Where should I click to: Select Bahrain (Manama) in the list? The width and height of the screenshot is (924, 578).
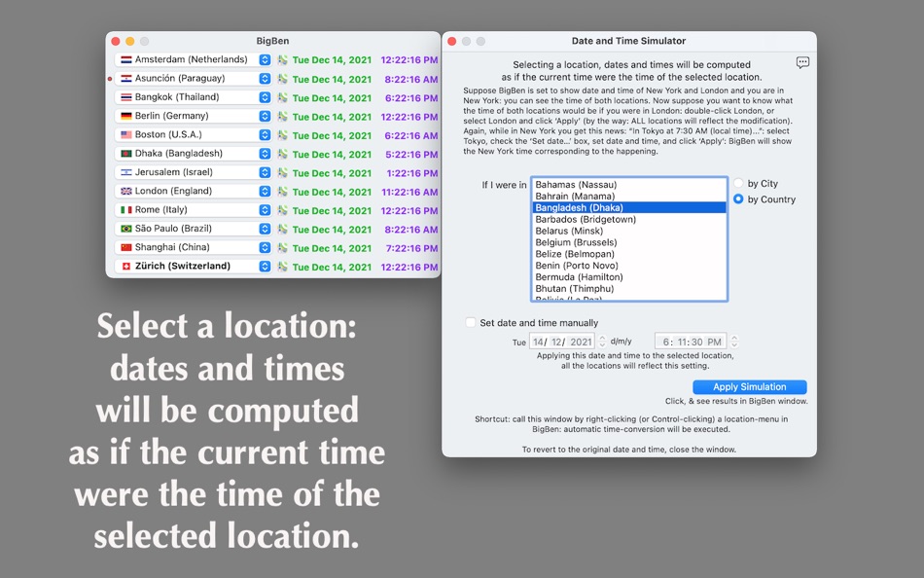[629, 196]
